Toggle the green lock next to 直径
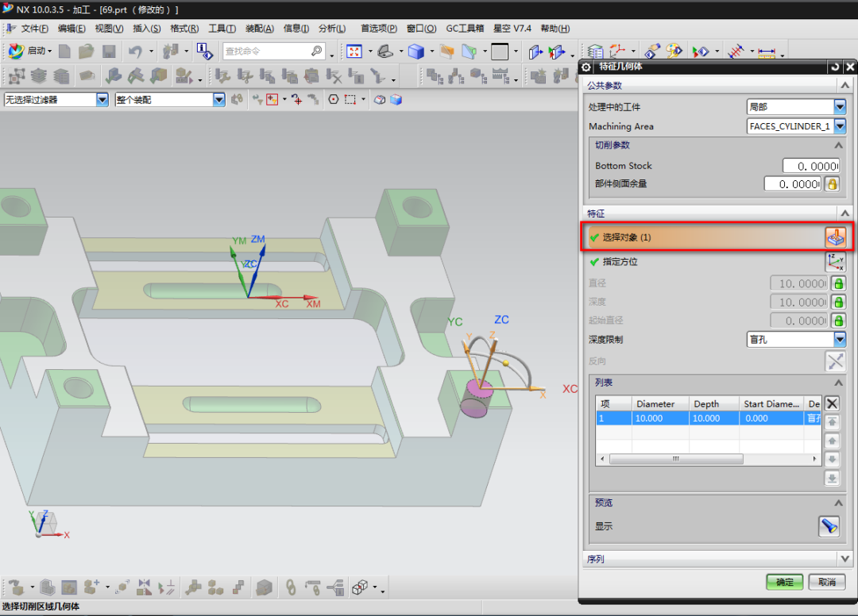 point(837,283)
